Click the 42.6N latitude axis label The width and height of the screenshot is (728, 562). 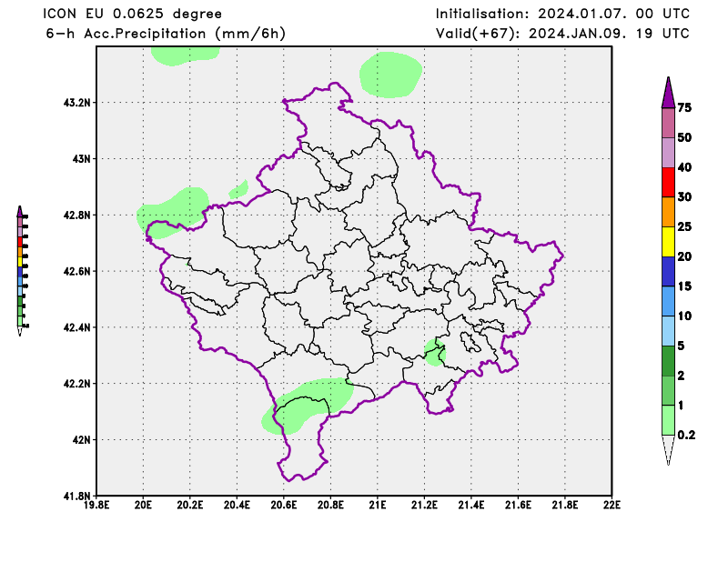pyautogui.click(x=76, y=271)
